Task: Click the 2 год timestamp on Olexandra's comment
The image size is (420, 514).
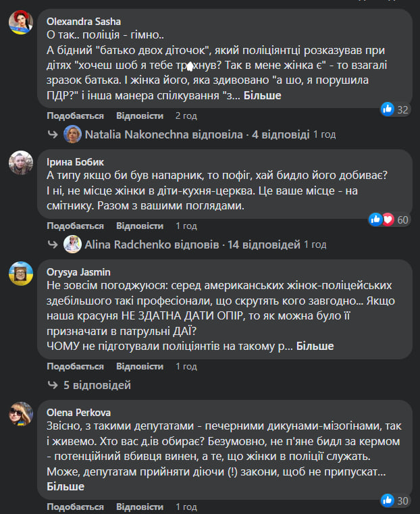Action: 186,115
